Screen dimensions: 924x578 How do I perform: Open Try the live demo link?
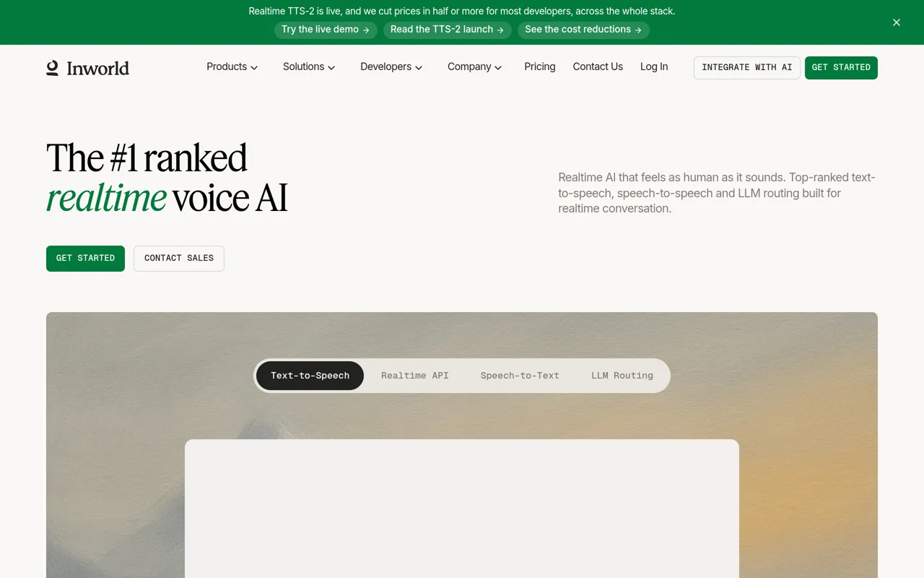click(326, 30)
